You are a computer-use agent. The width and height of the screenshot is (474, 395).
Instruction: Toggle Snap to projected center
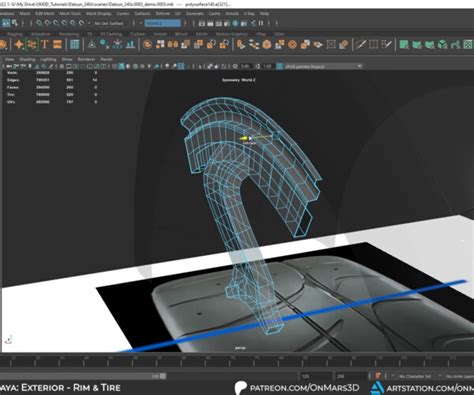(64, 23)
